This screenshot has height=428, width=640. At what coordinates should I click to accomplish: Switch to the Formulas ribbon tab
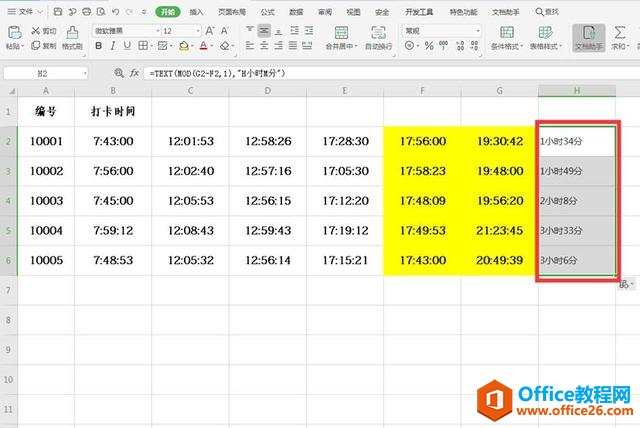267,12
